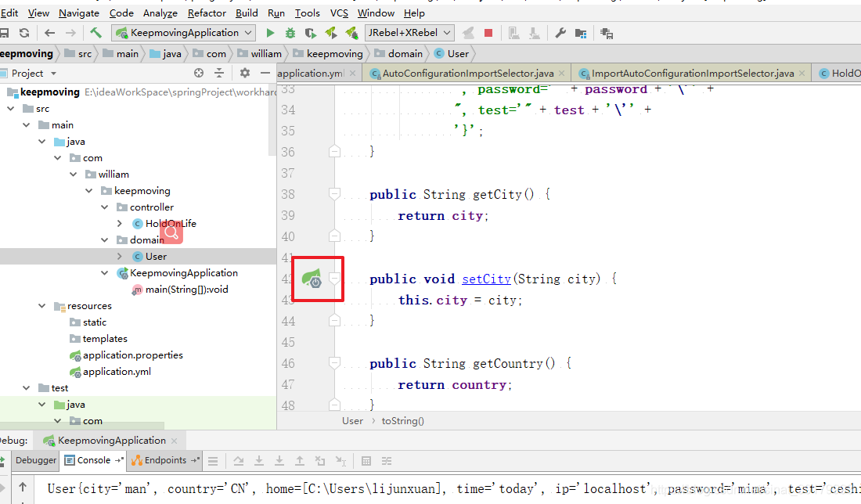Start debugging with the bug icon
This screenshot has width=861, height=504.
[x=290, y=33]
